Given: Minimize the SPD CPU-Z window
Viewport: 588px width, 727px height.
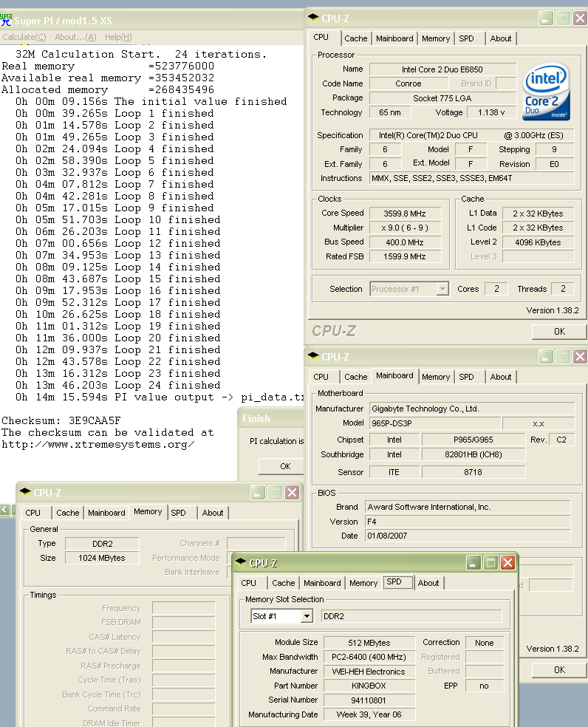Looking at the screenshot, I should (473, 563).
